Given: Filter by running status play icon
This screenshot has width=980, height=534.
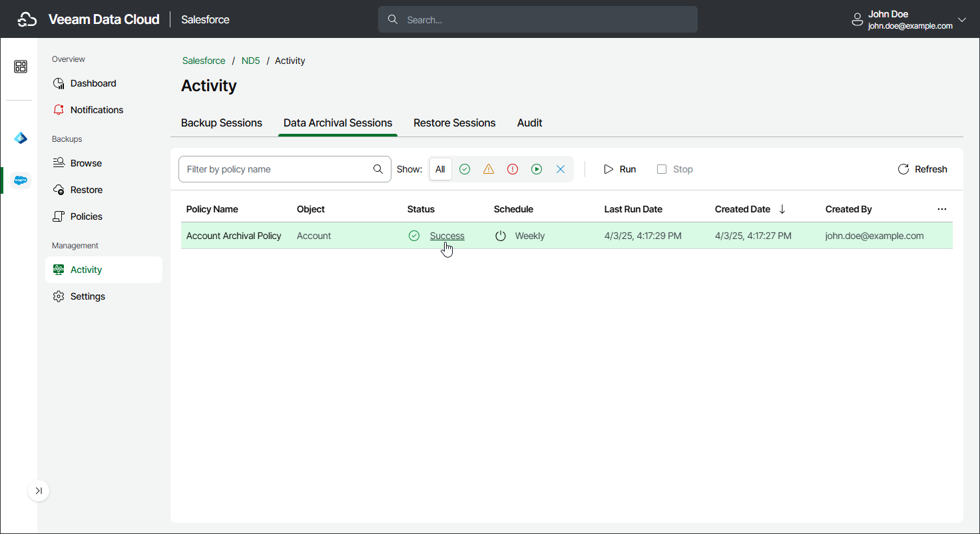Looking at the screenshot, I should point(537,169).
